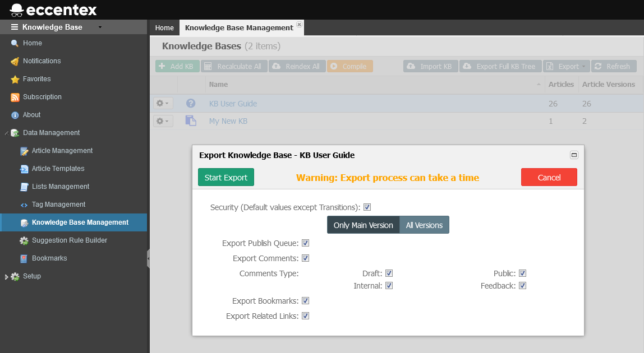Image resolution: width=644 pixels, height=353 pixels.
Task: Click the Notifications bell icon
Action: (15, 61)
